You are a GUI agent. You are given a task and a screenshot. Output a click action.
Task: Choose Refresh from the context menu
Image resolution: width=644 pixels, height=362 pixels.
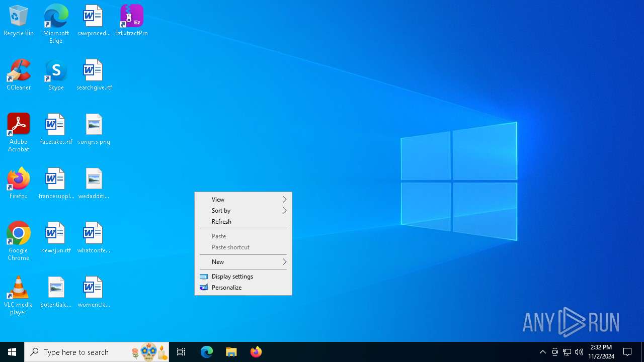coord(243,222)
